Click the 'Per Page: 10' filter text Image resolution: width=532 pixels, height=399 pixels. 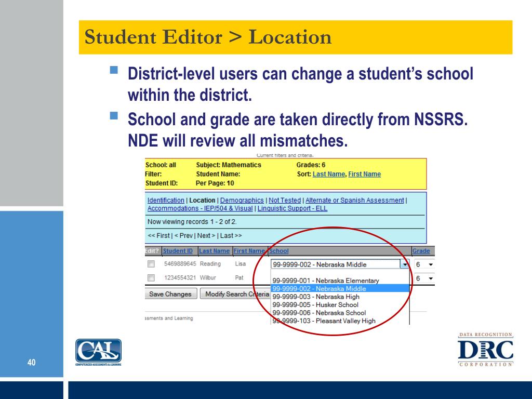pyautogui.click(x=215, y=183)
